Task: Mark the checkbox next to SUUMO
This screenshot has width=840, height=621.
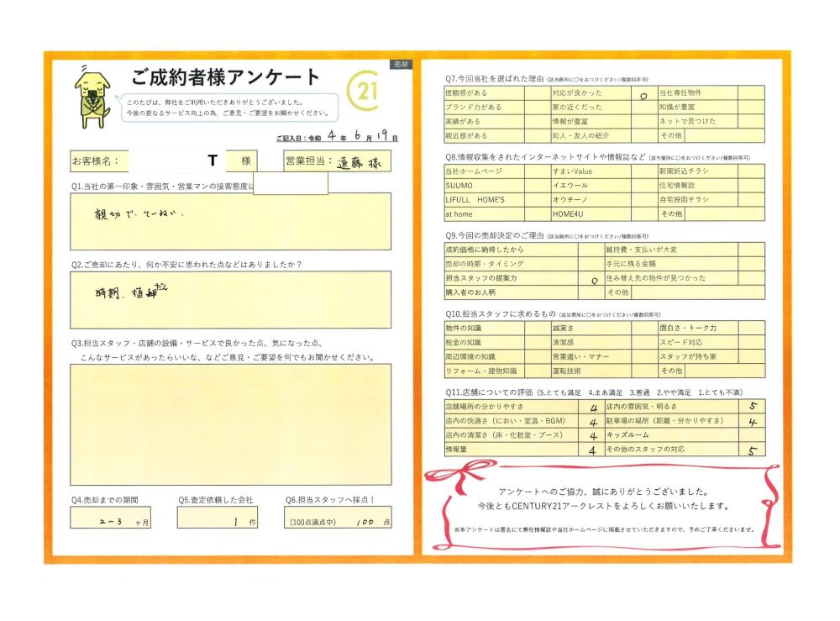Action: pos(538,185)
